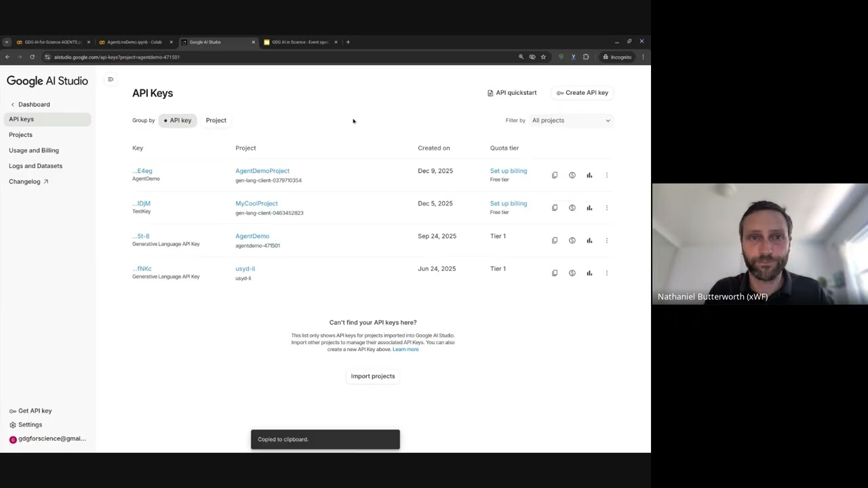Follow the Learn more link

[x=406, y=349]
